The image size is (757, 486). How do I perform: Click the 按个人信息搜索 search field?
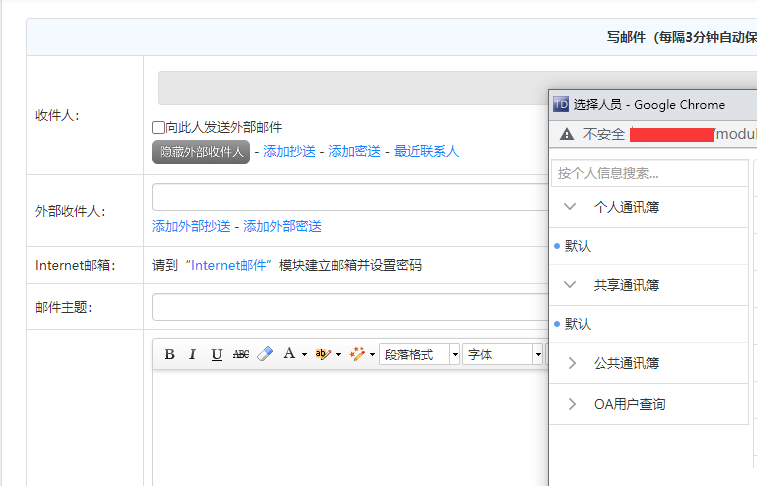click(x=649, y=174)
